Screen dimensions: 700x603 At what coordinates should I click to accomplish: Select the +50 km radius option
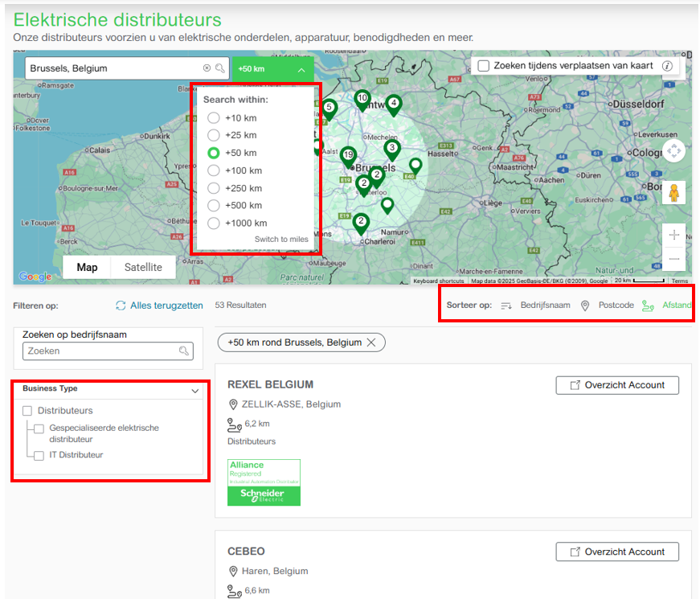(214, 153)
